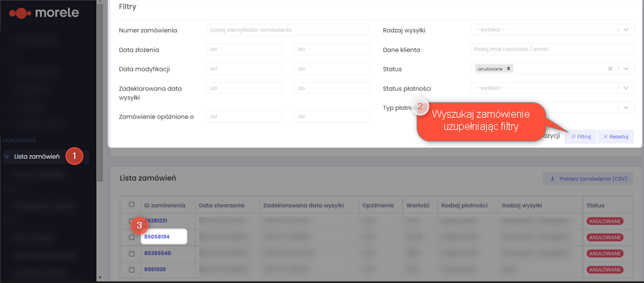
Task: Remove the anulowane status tag
Action: [509, 69]
